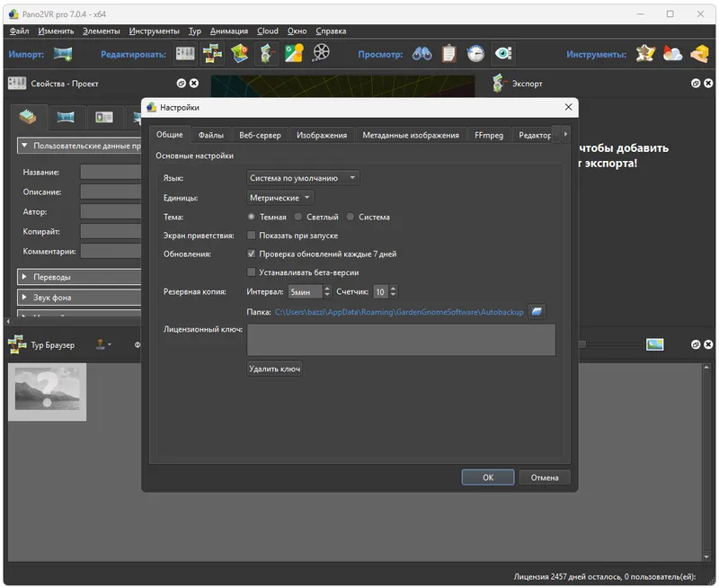The width and height of the screenshot is (719, 588).
Task: Close the Tour Browser panel
Action: [x=708, y=344]
